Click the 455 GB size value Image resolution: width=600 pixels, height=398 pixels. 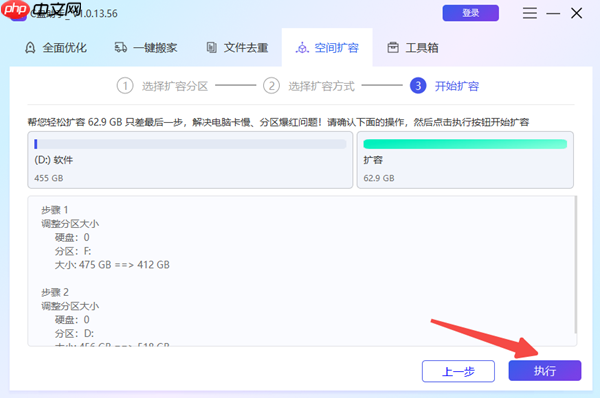49,178
